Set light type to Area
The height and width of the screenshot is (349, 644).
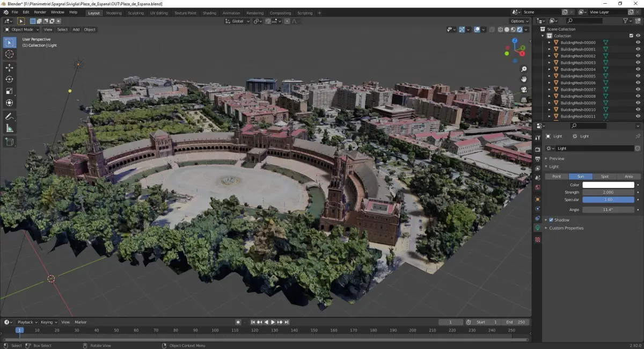coord(628,176)
